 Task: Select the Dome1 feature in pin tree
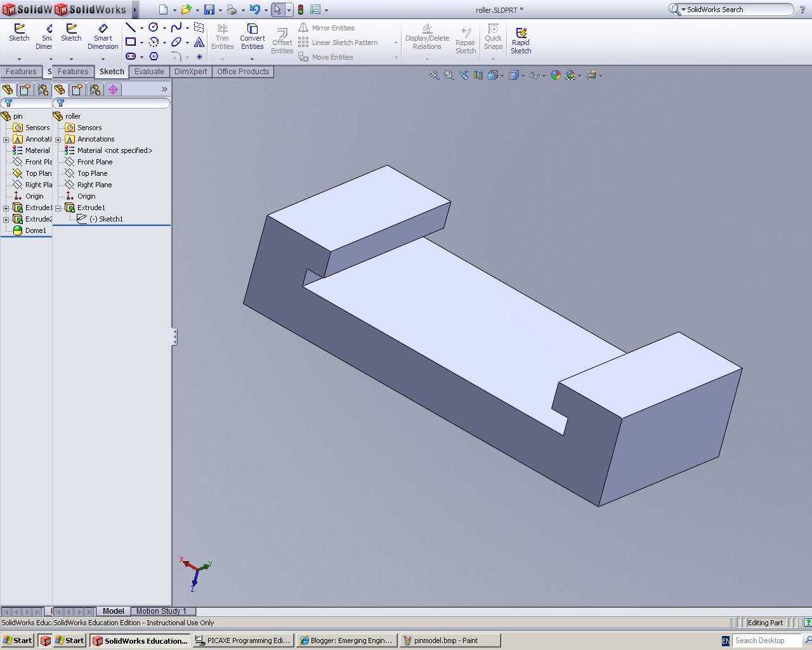pos(36,230)
